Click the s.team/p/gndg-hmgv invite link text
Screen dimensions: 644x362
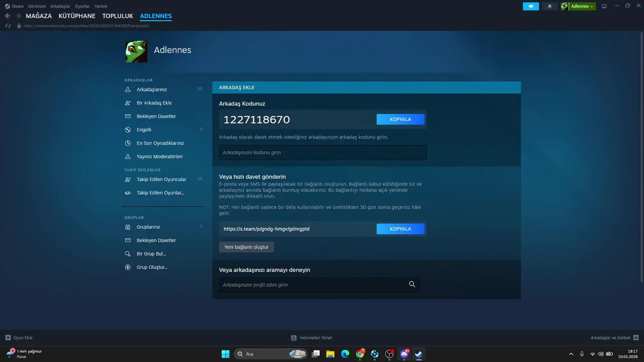(x=267, y=229)
